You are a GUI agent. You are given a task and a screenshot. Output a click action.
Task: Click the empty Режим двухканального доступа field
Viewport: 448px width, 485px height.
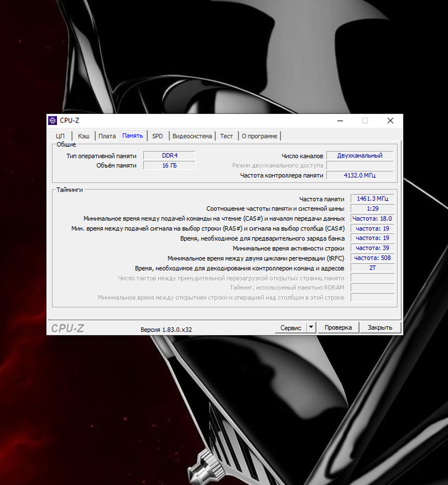[360, 166]
